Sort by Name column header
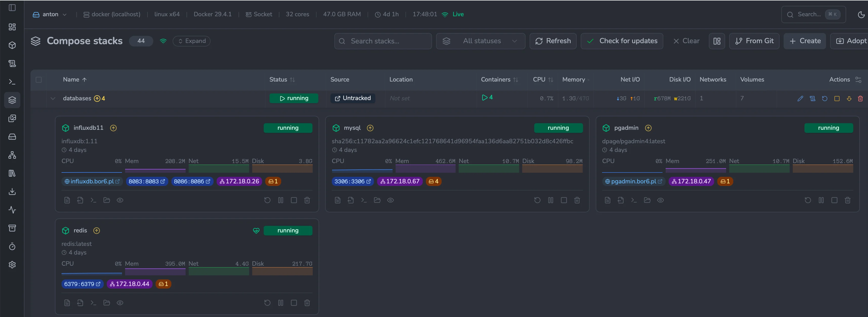Viewport: 868px width, 317px height. (x=75, y=80)
